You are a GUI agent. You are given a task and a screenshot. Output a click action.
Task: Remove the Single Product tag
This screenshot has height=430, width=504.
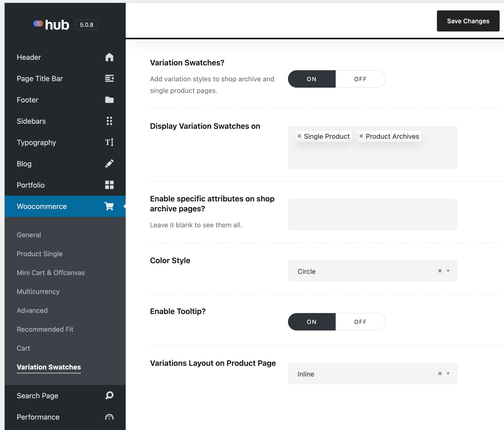tap(299, 136)
